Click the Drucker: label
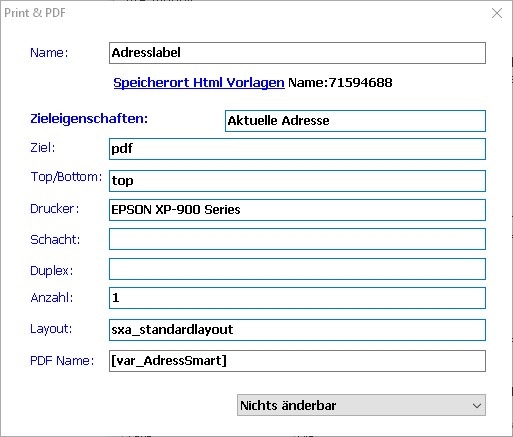513x437 pixels. 55,209
